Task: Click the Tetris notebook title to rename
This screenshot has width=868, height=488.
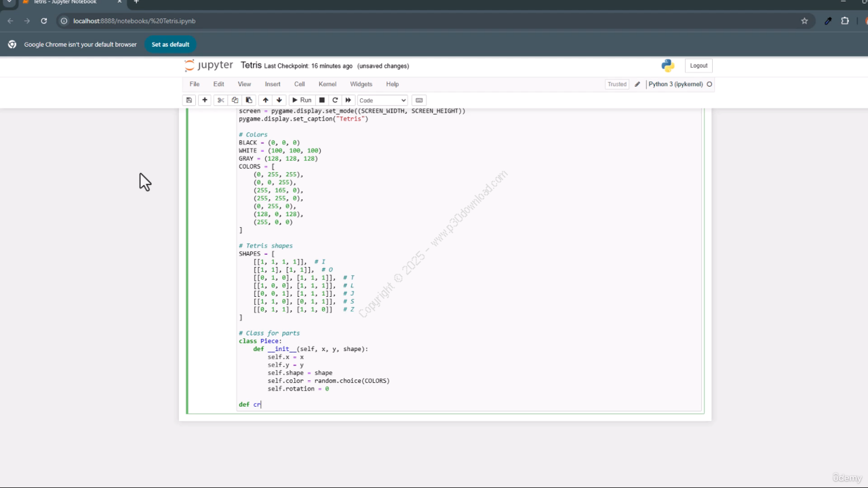Action: [x=251, y=66]
